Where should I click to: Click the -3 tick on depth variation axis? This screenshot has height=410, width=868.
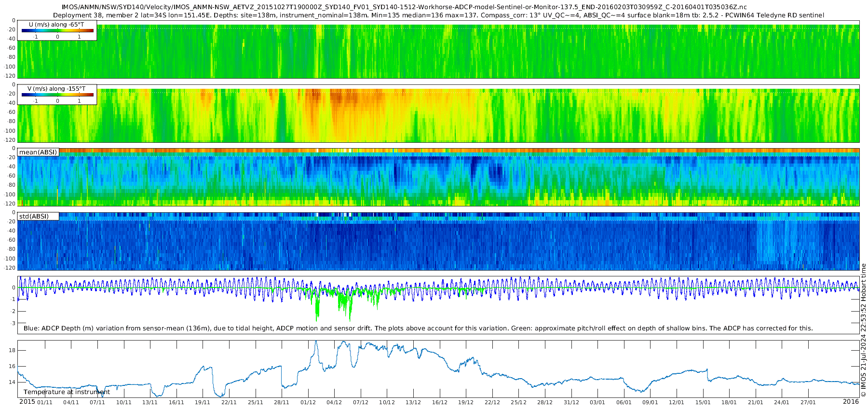[x=13, y=323]
